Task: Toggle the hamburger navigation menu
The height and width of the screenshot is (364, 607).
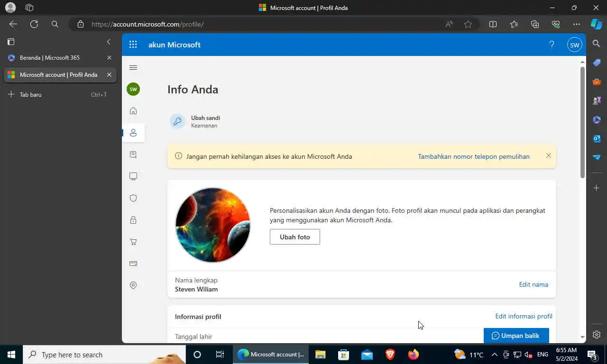Action: click(133, 68)
